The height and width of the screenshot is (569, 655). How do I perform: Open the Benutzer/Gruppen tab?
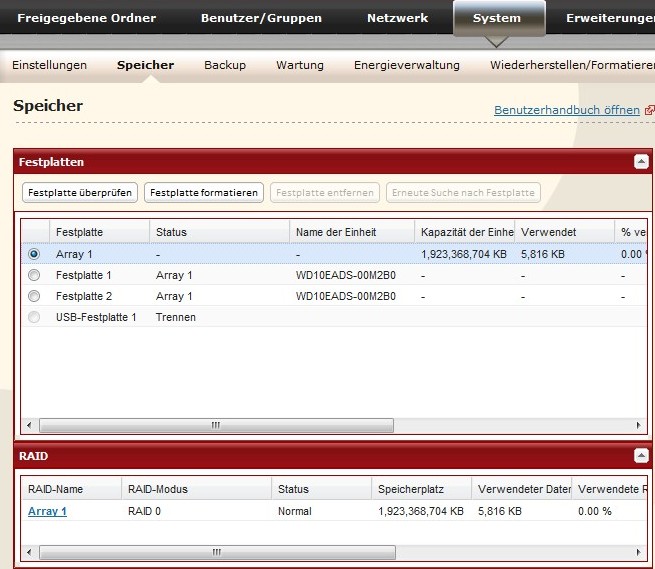[x=261, y=18]
